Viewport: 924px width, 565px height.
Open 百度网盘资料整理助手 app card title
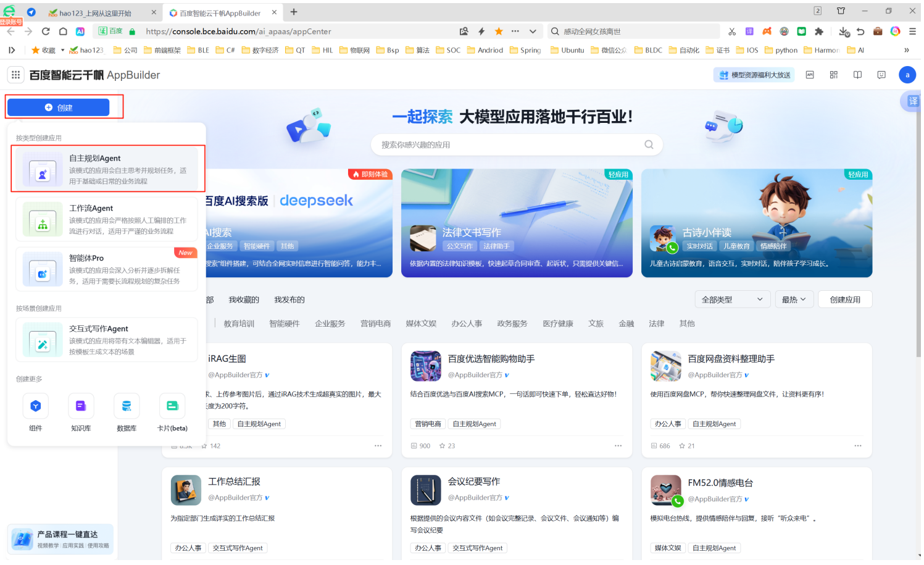731,359
